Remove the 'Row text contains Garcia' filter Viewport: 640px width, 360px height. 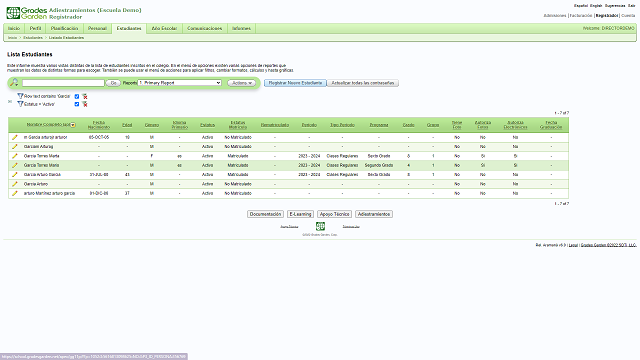pyautogui.click(x=85, y=96)
